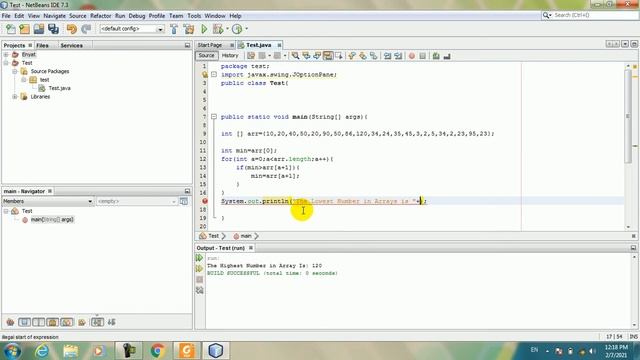Click the Build Project hammer icon
Screen dimensions: 640x360
pyautogui.click(x=174, y=29)
